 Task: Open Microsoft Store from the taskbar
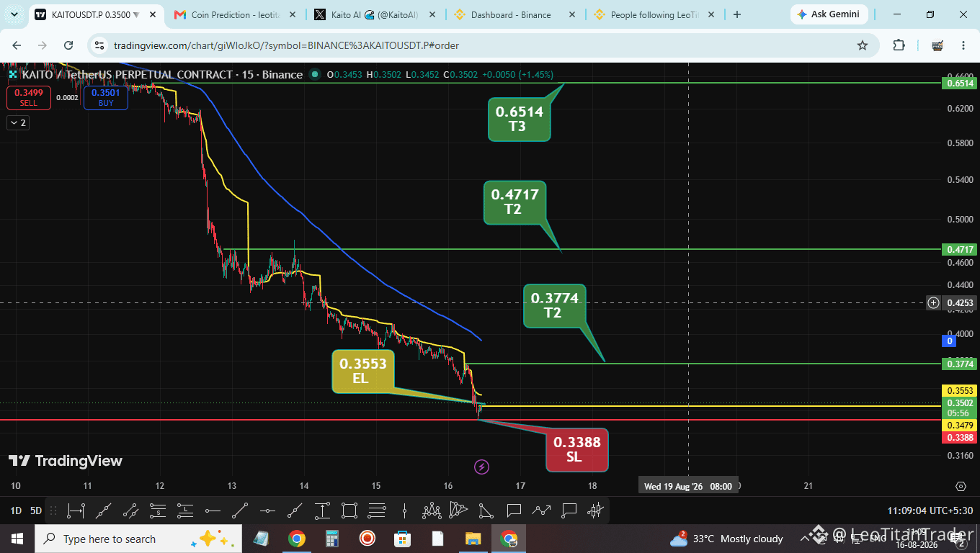pyautogui.click(x=402, y=539)
